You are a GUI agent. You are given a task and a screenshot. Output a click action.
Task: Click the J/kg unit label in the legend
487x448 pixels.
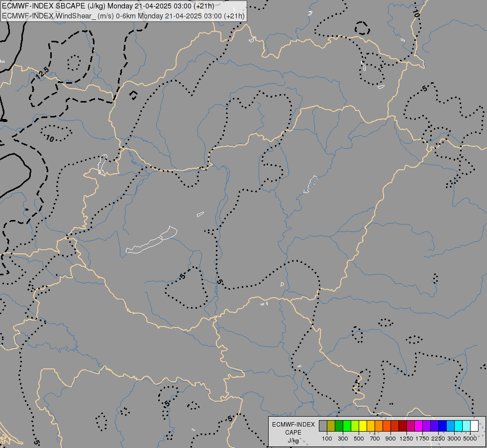click(x=293, y=441)
